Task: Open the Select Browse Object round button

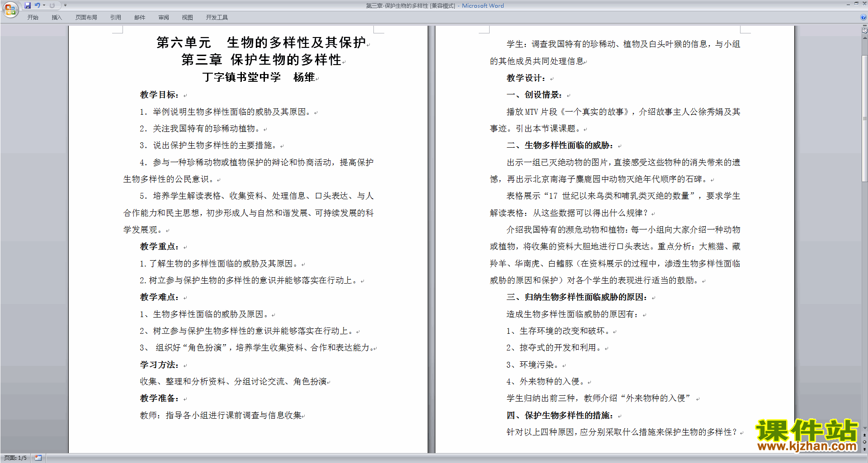Action: (x=864, y=442)
